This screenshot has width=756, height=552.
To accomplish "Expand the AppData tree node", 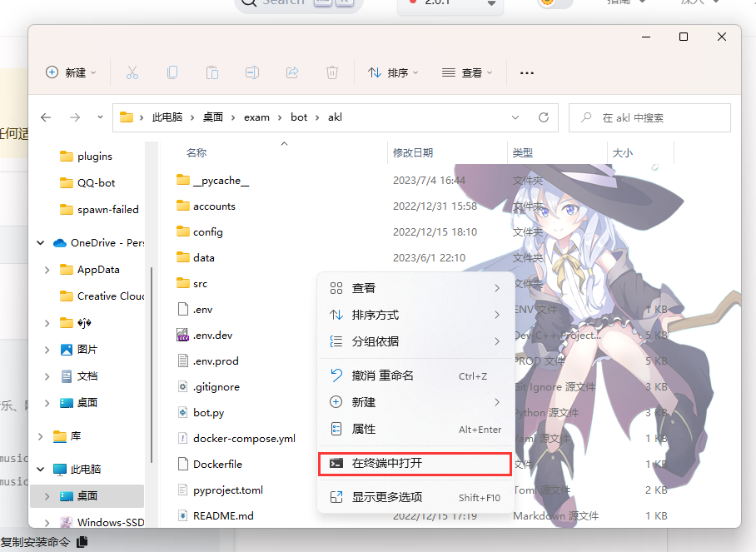I will point(47,270).
